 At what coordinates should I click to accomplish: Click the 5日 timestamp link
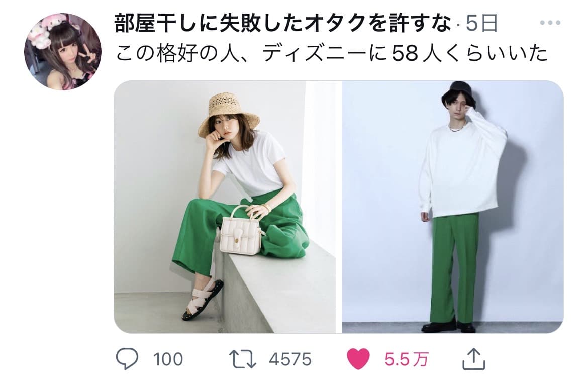[x=481, y=24]
